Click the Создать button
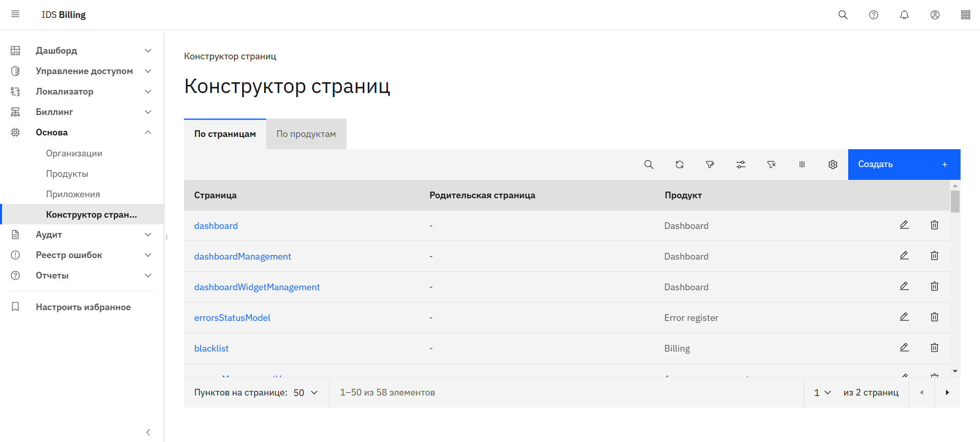The height and width of the screenshot is (442, 980). click(903, 165)
